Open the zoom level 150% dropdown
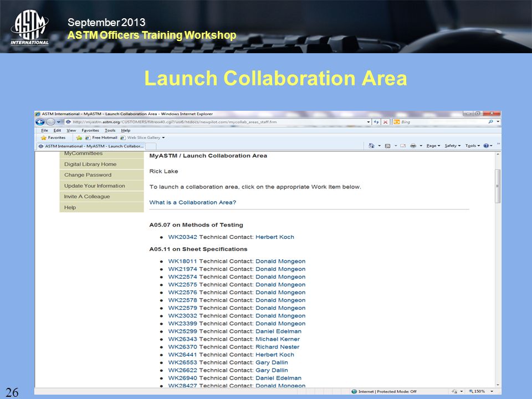Image resolution: width=532 pixels, height=399 pixels. (492, 392)
